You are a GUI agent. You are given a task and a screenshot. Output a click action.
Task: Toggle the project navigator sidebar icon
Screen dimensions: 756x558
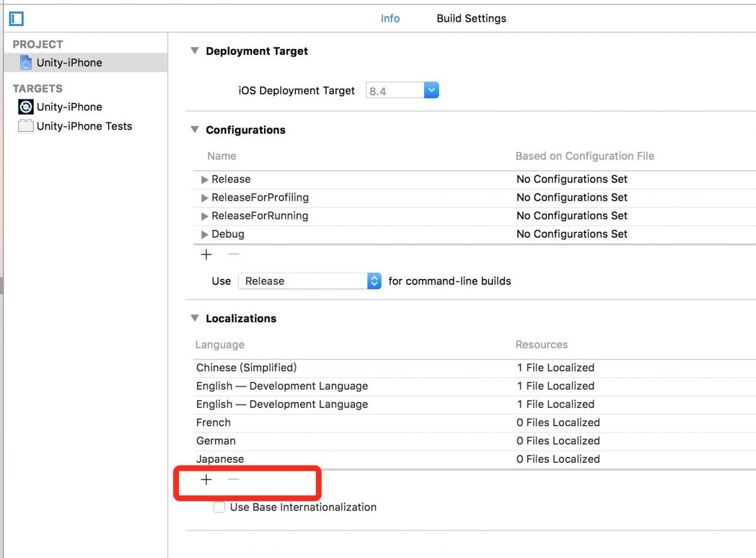[x=17, y=19]
